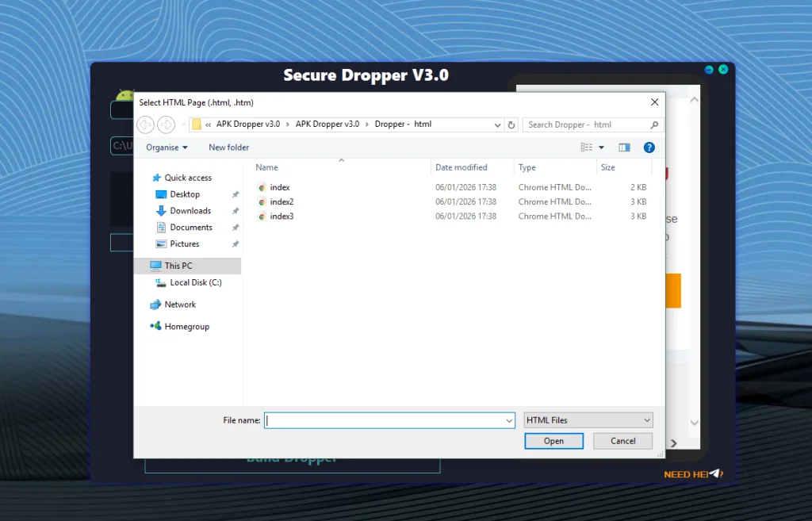Image resolution: width=812 pixels, height=521 pixels.
Task: Open the Change view dropdown icon
Action: (599, 147)
